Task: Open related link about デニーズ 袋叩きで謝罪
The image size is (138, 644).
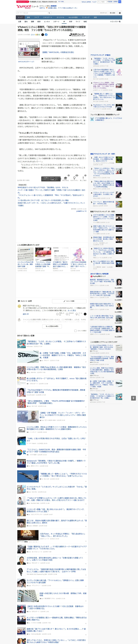Action: [x=51, y=191]
